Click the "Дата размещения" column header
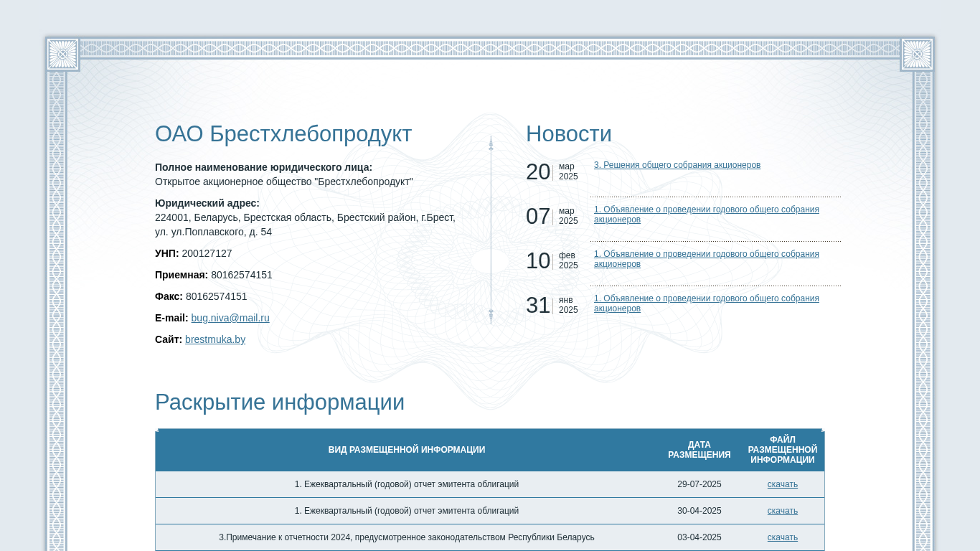This screenshot has width=980, height=551. [x=699, y=450]
